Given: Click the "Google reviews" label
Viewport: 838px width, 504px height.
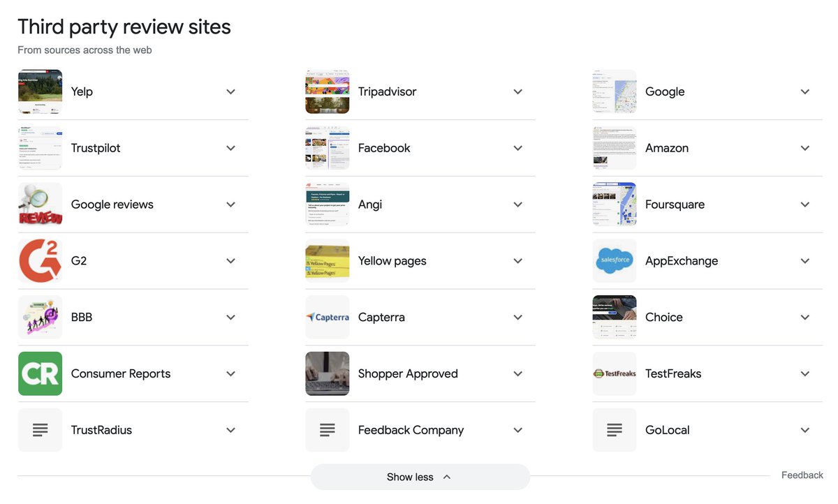Looking at the screenshot, I should (112, 205).
